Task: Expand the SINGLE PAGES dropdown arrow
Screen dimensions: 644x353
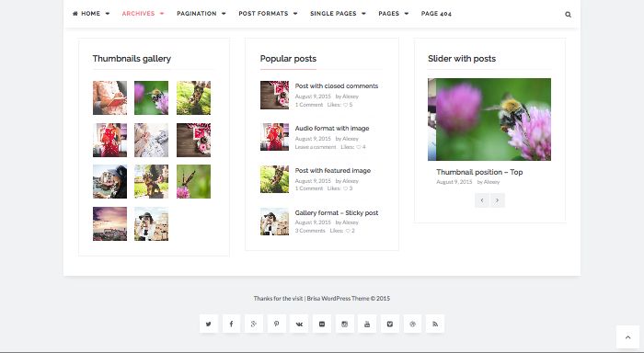Action: coord(363,14)
